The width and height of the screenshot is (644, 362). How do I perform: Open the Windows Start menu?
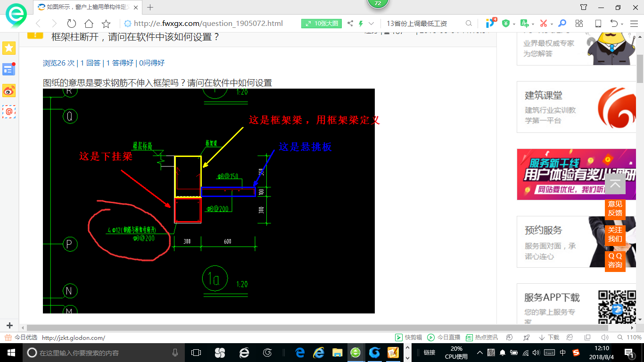coord(11,353)
